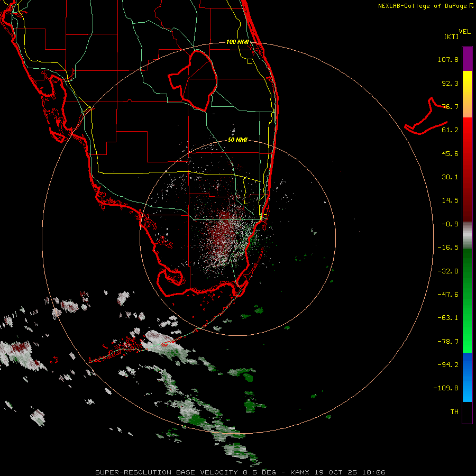Click the [KT] units label

coord(452,36)
